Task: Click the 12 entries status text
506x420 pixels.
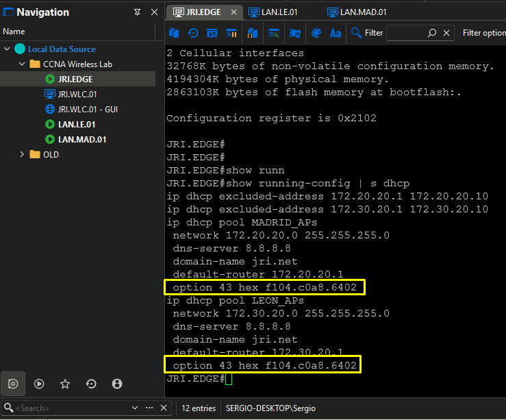Action: click(x=199, y=408)
